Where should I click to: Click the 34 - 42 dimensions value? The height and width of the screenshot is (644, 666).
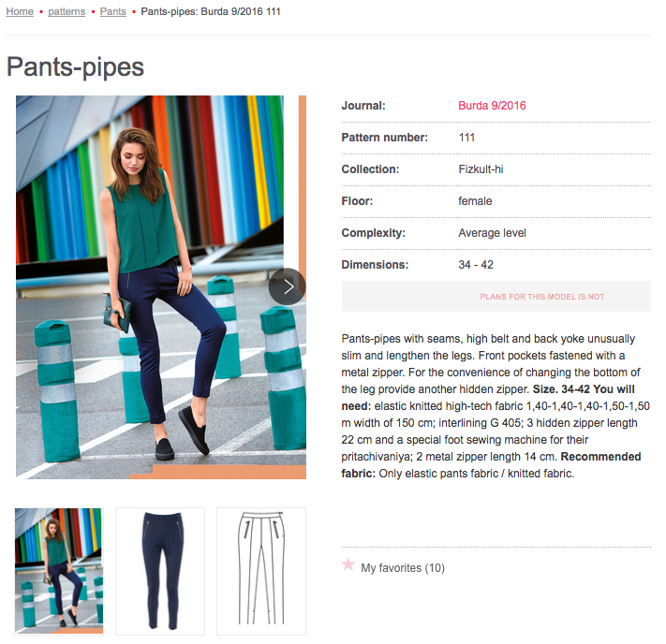pyautogui.click(x=476, y=265)
